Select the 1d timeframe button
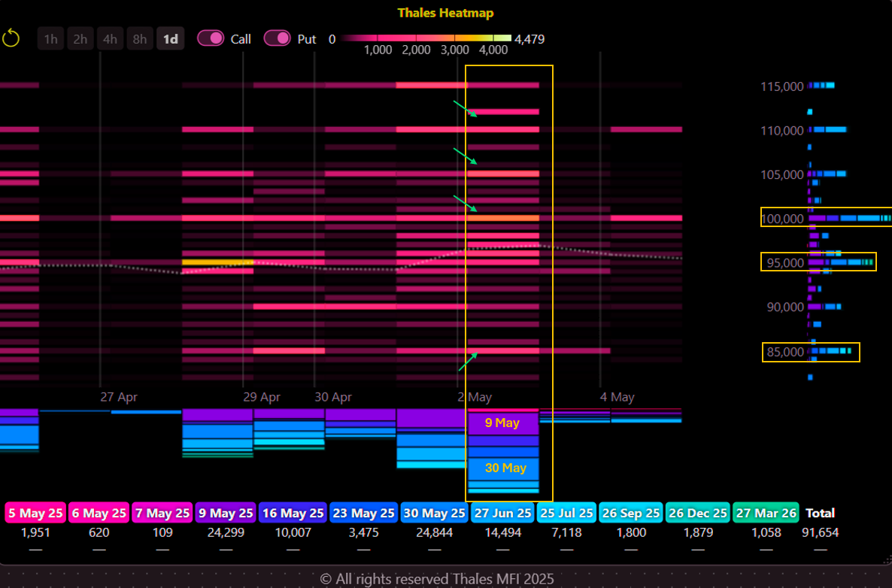 tap(170, 38)
